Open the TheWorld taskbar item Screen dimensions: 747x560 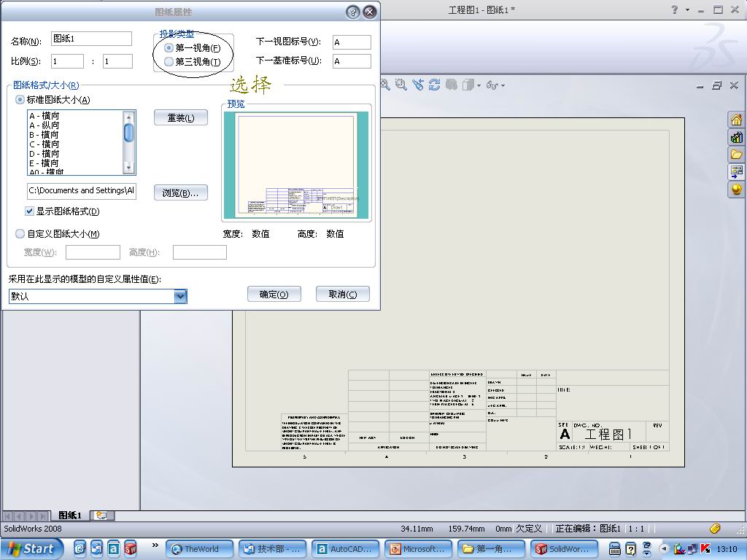(199, 549)
